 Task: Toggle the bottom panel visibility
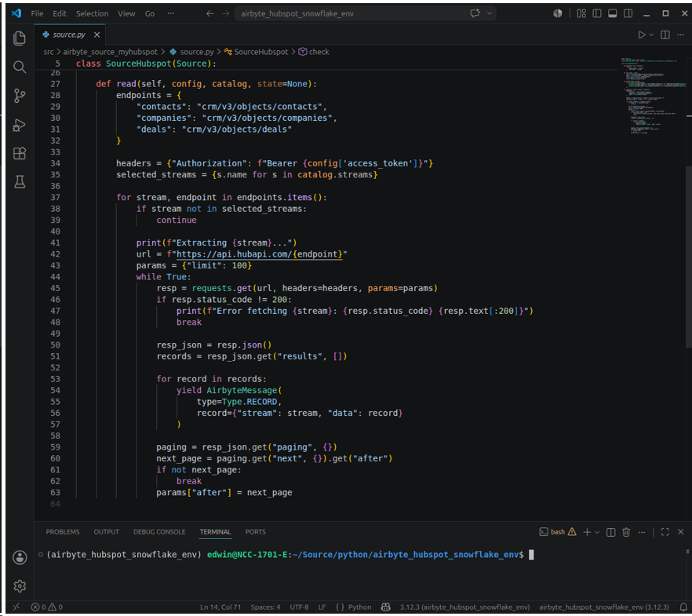click(613, 13)
